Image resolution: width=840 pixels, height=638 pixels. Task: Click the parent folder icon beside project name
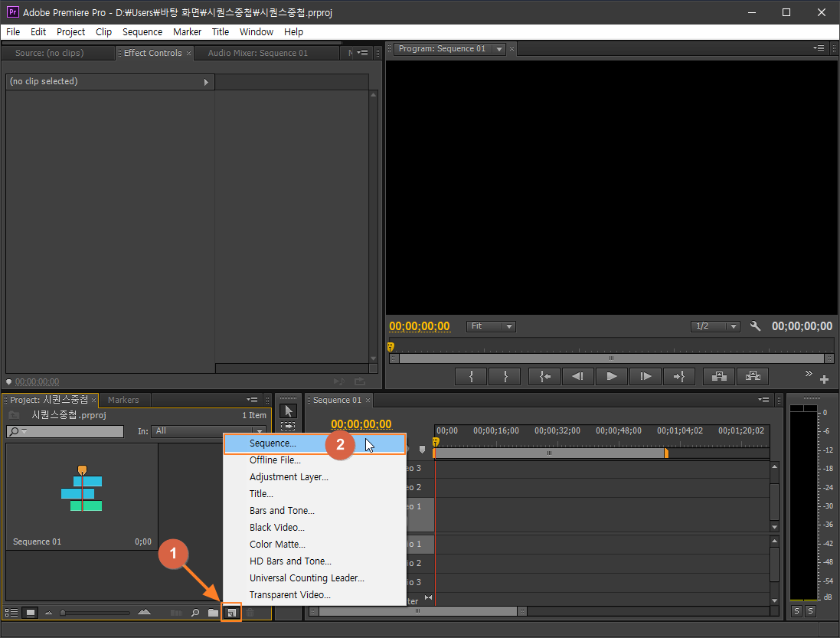[x=15, y=415]
